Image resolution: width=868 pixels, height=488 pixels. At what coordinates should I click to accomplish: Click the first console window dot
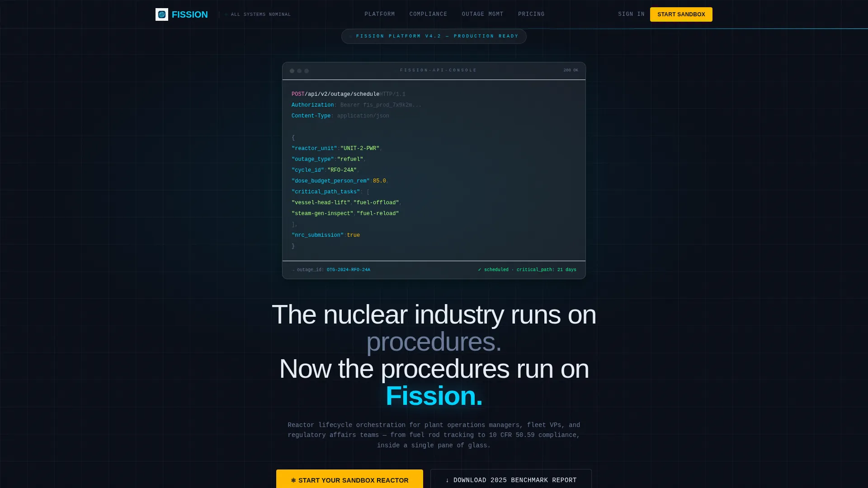click(292, 71)
